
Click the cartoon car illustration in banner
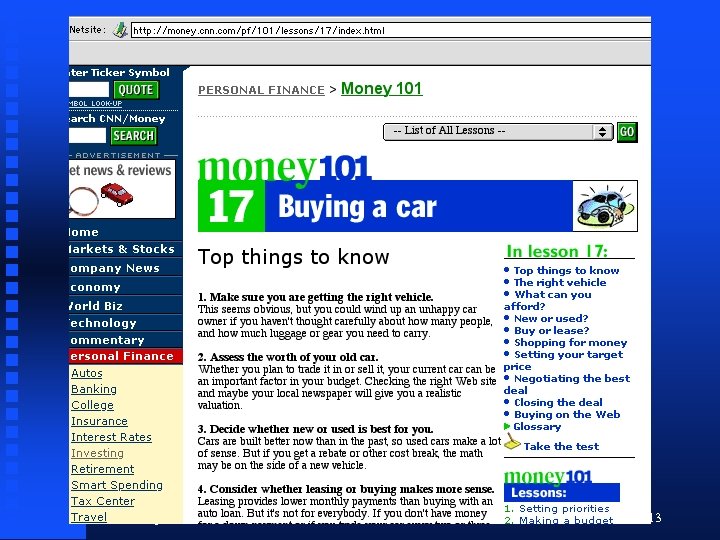click(x=605, y=206)
